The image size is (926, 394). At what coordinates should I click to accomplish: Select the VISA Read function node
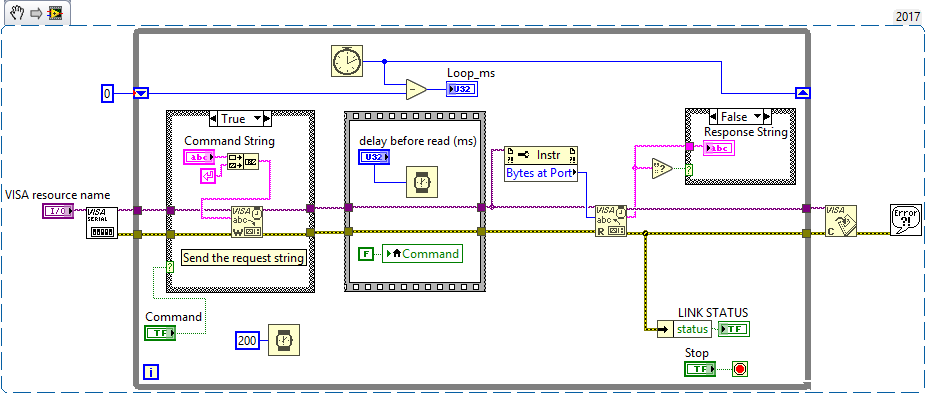click(611, 221)
